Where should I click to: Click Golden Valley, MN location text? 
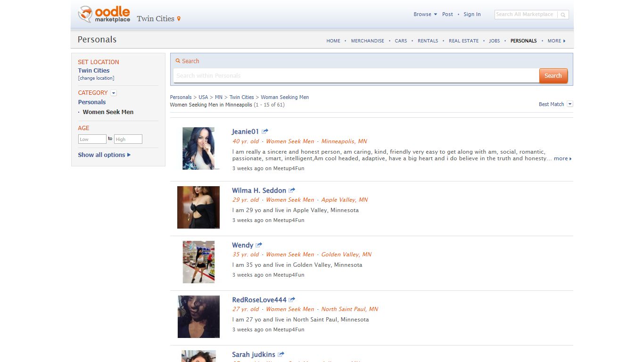tap(347, 255)
